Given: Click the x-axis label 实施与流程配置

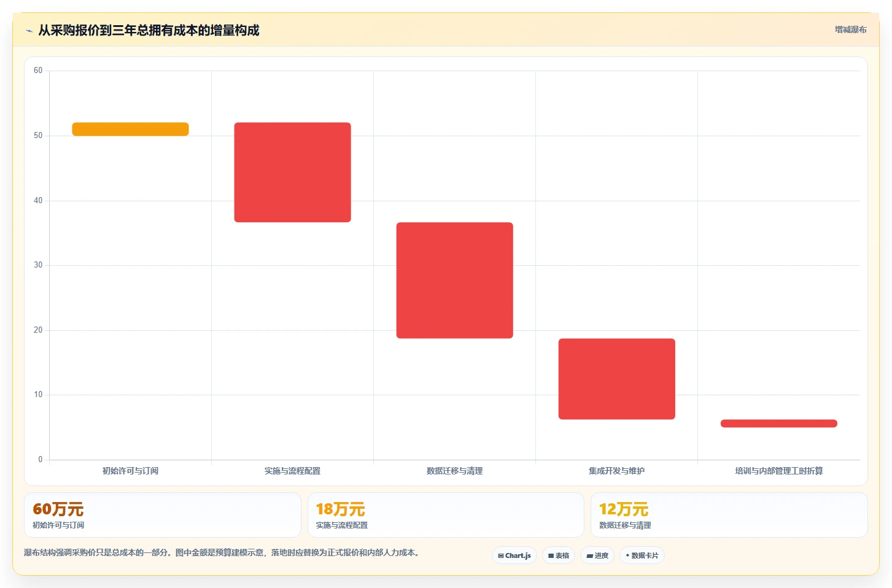Looking at the screenshot, I should pyautogui.click(x=292, y=471).
